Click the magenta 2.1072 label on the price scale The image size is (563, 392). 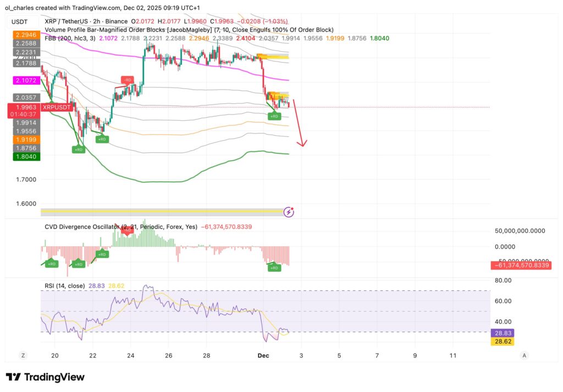click(x=25, y=80)
